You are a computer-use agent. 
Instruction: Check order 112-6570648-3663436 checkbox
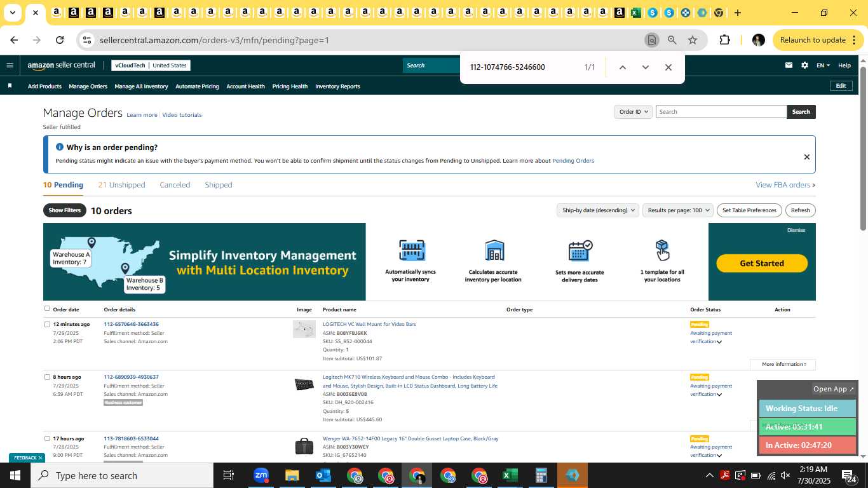pos(47,324)
